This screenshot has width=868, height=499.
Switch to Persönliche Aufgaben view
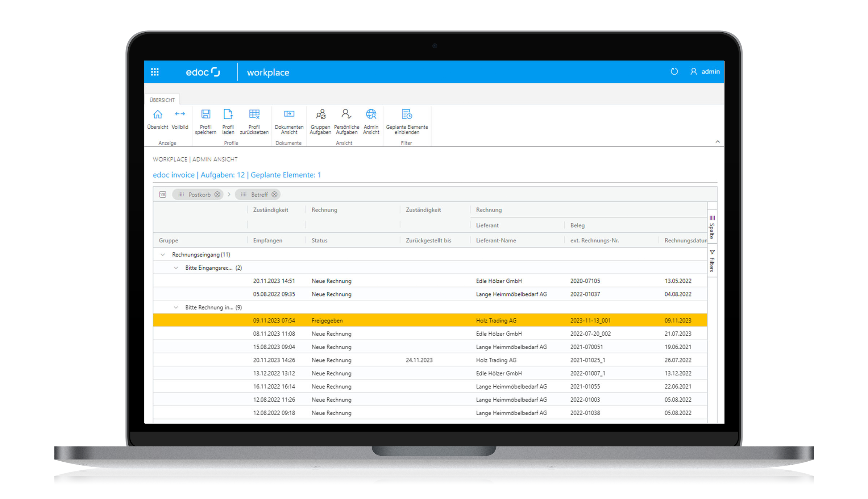pos(346,115)
